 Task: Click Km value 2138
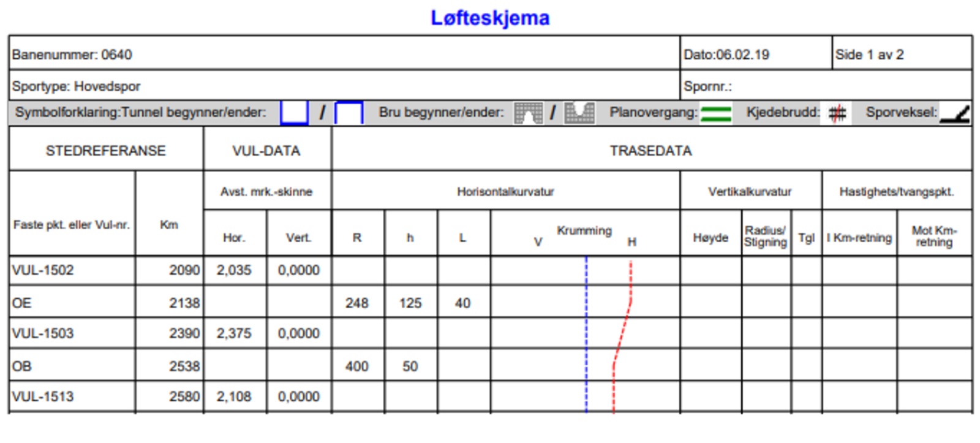click(184, 303)
